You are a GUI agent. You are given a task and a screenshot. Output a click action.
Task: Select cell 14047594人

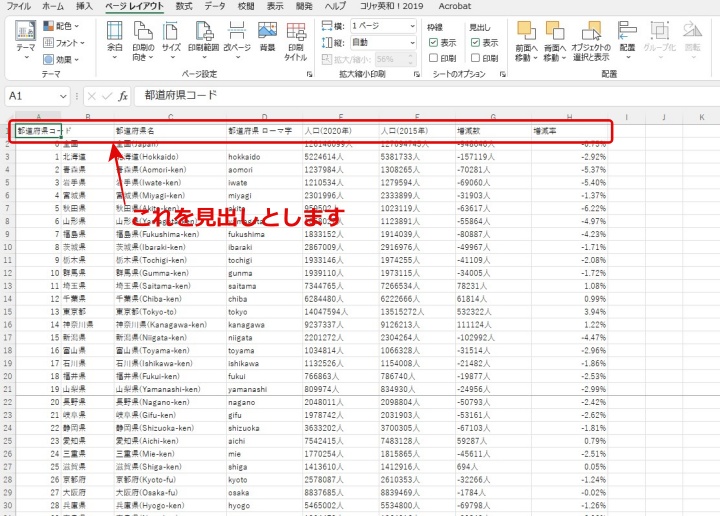point(340,312)
